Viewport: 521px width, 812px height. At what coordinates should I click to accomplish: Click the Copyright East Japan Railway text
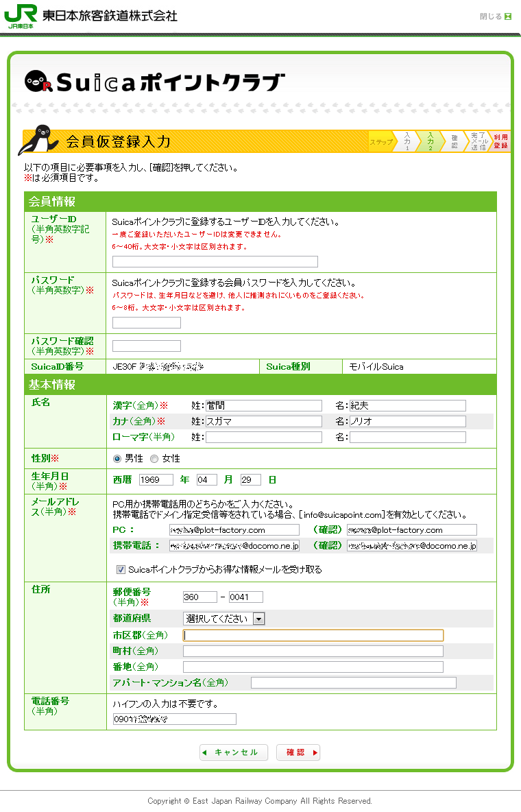point(259,801)
